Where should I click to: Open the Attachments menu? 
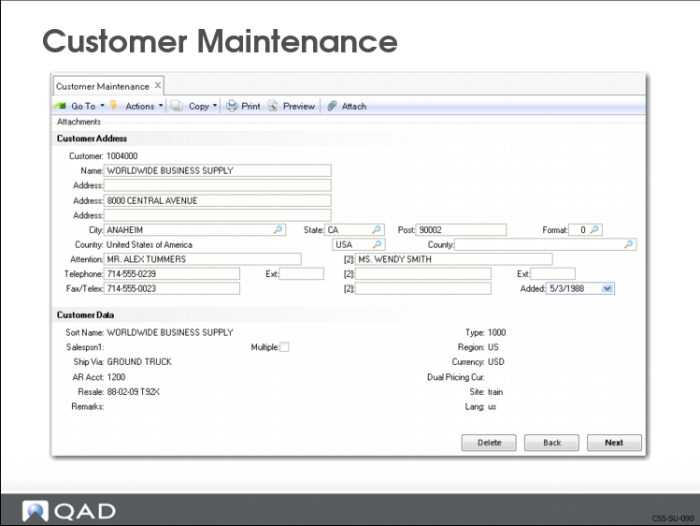point(79,121)
